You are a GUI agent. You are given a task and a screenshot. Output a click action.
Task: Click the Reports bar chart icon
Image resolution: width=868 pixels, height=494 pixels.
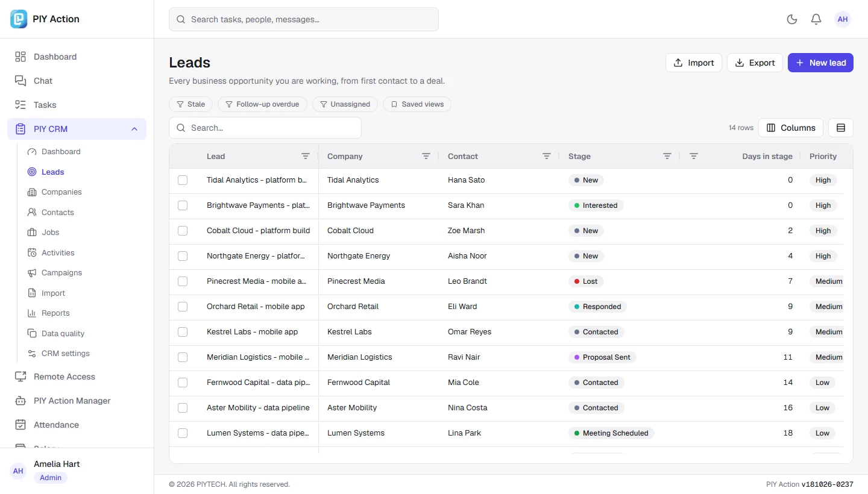coord(32,313)
